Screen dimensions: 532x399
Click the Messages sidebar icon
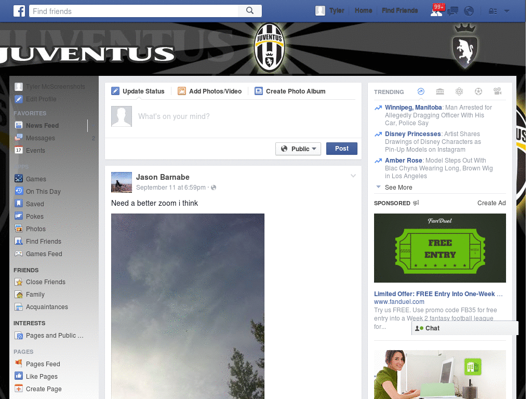(19, 138)
